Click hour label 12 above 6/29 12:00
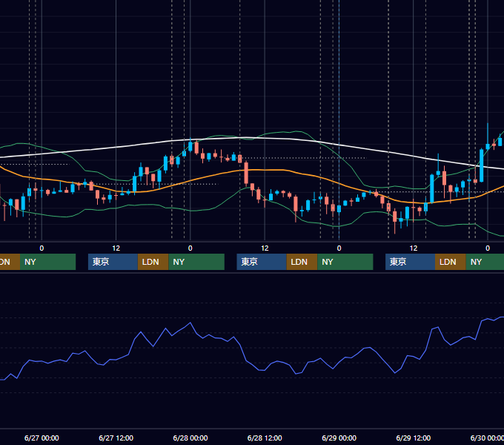 pos(414,248)
